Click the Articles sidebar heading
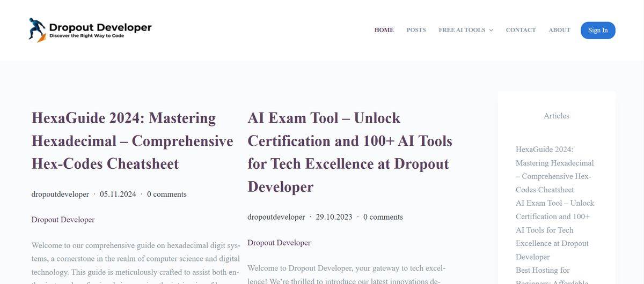 point(557,116)
